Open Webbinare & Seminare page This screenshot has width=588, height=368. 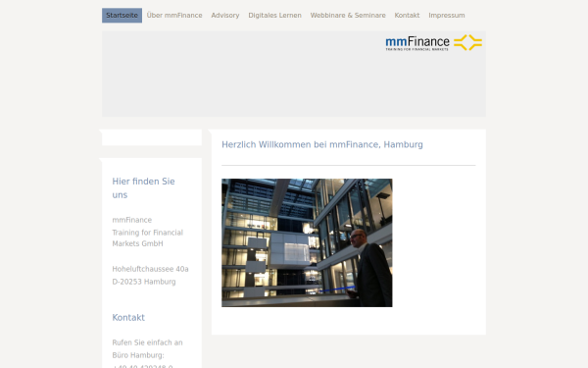tap(348, 16)
